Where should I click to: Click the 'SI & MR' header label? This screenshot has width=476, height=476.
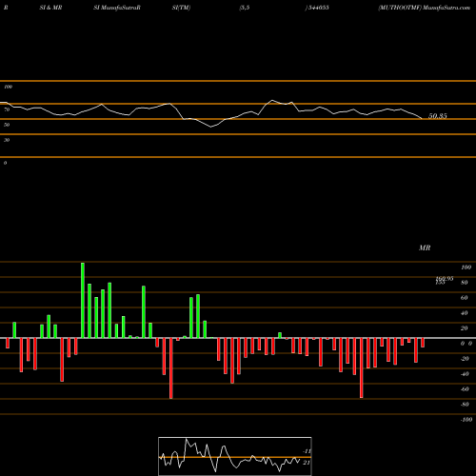pos(50,8)
